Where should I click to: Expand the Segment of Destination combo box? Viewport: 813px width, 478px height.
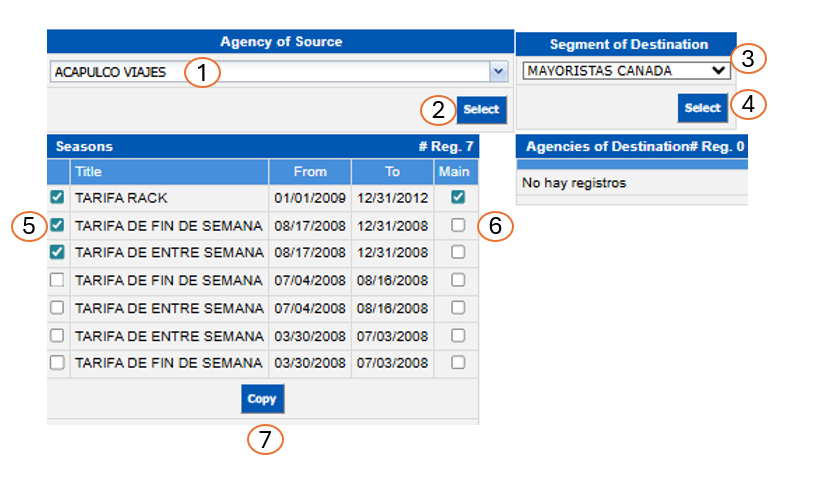coord(626,71)
